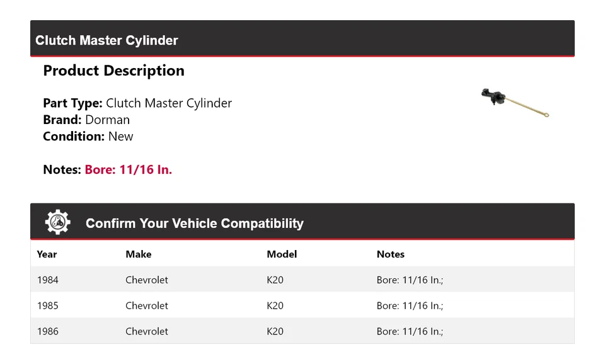This screenshot has height=364, width=605.
Task: Select the 1984 year cell
Action: (x=47, y=280)
